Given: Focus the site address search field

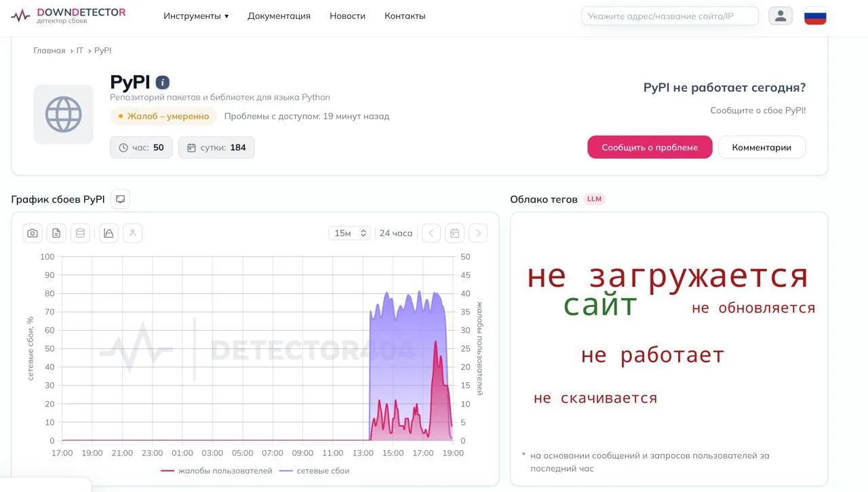Looking at the screenshot, I should [670, 16].
